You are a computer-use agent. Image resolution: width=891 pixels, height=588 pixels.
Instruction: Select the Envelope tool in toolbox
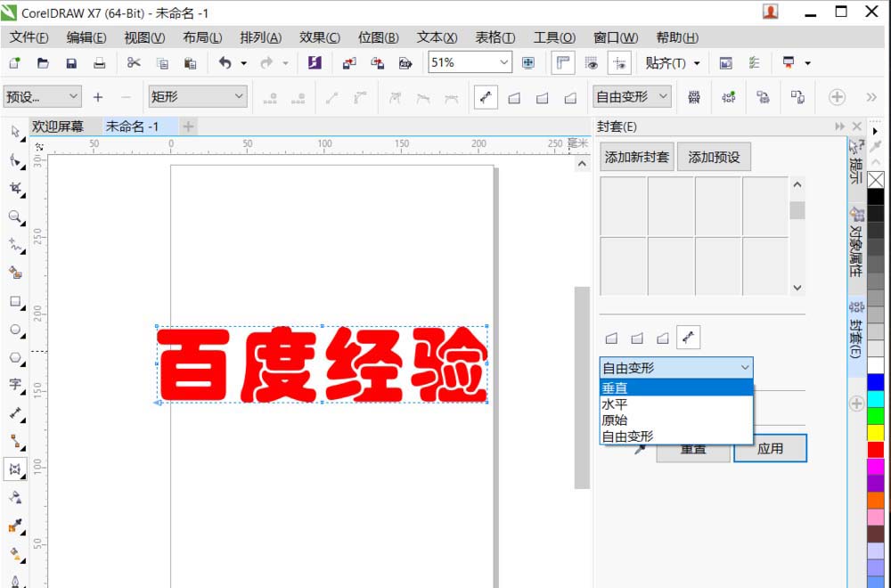15,470
